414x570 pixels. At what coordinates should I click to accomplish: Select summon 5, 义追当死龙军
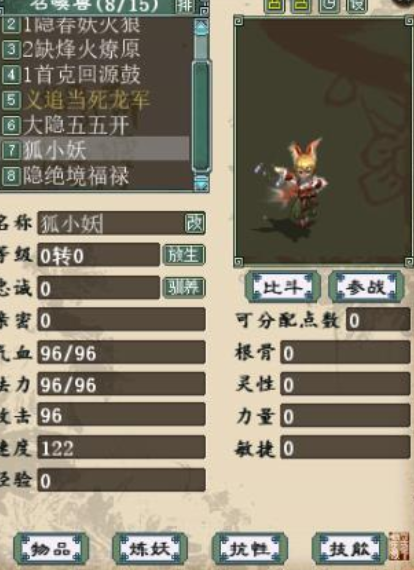tap(96, 100)
